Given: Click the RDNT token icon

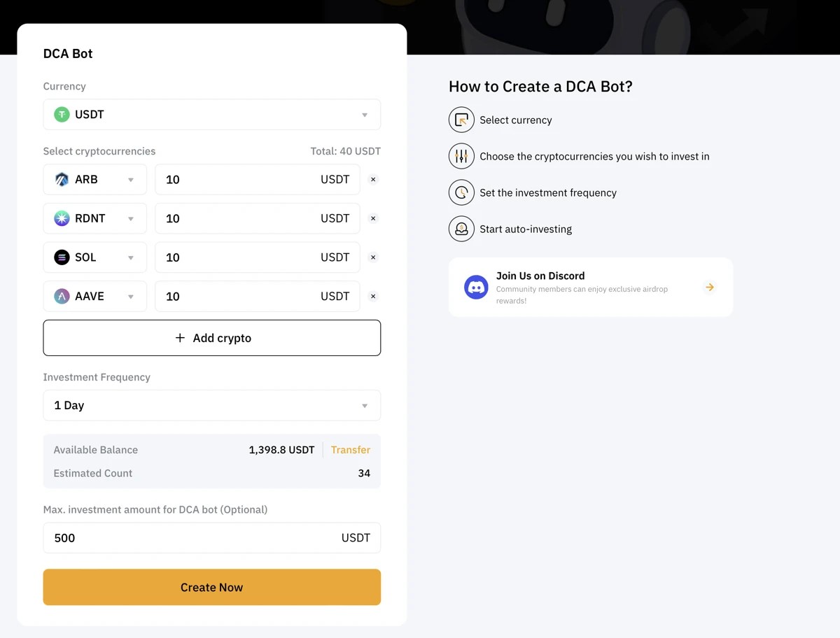Looking at the screenshot, I should click(x=61, y=218).
